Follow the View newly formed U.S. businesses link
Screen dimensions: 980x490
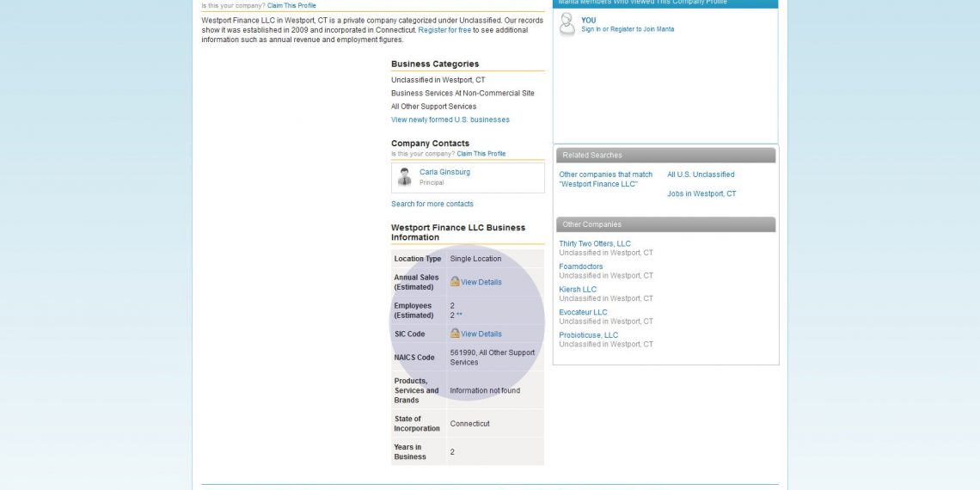click(450, 120)
